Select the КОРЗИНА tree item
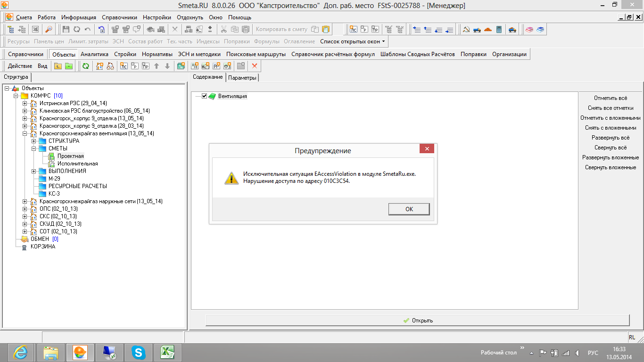This screenshot has height=362, width=644. pos(43,247)
